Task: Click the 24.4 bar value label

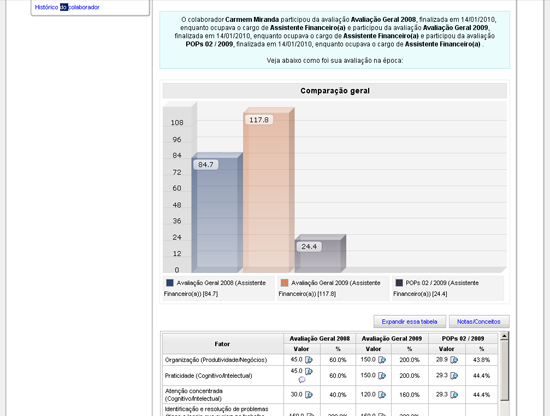Action: click(309, 247)
